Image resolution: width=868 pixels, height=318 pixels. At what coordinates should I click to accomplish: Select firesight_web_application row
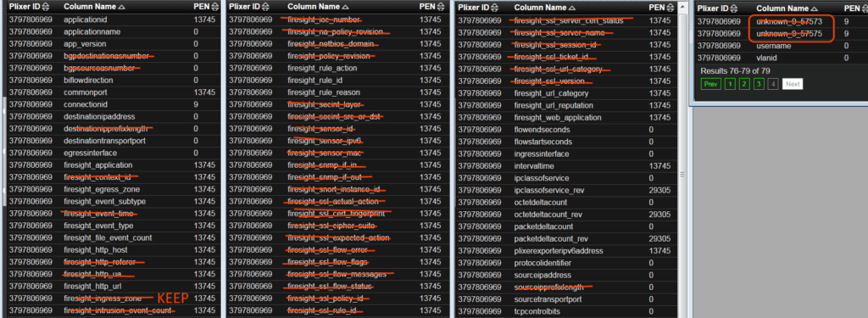[x=565, y=118]
